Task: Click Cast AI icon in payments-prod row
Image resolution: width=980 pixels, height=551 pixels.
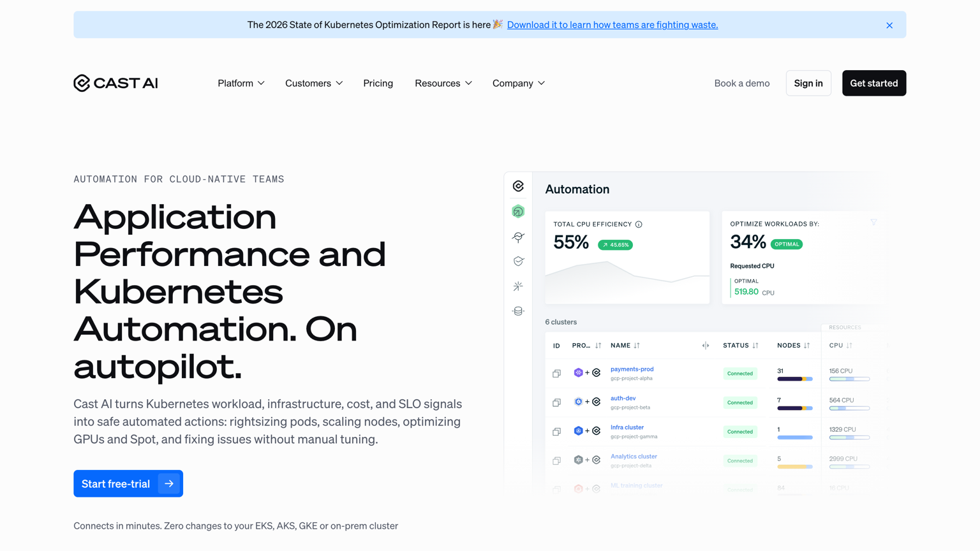Action: click(x=597, y=372)
